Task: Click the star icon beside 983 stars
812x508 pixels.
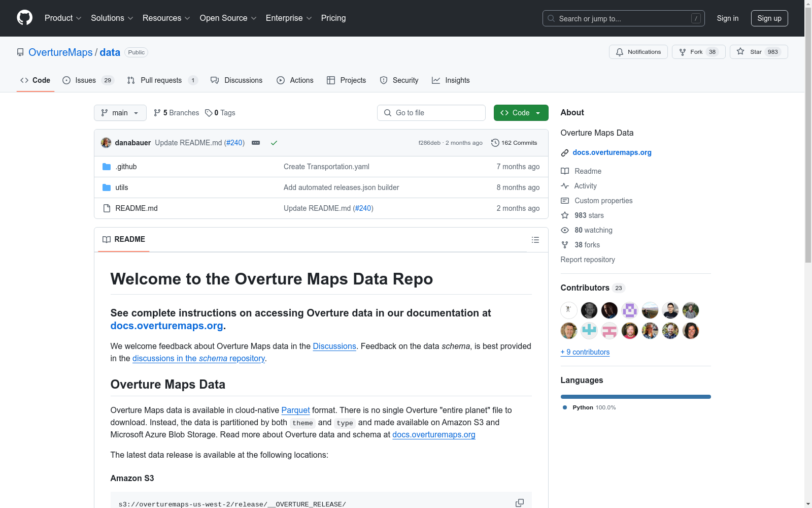Action: click(565, 215)
